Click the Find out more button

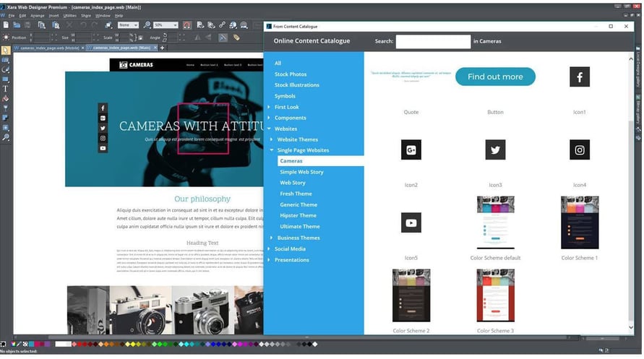495,77
